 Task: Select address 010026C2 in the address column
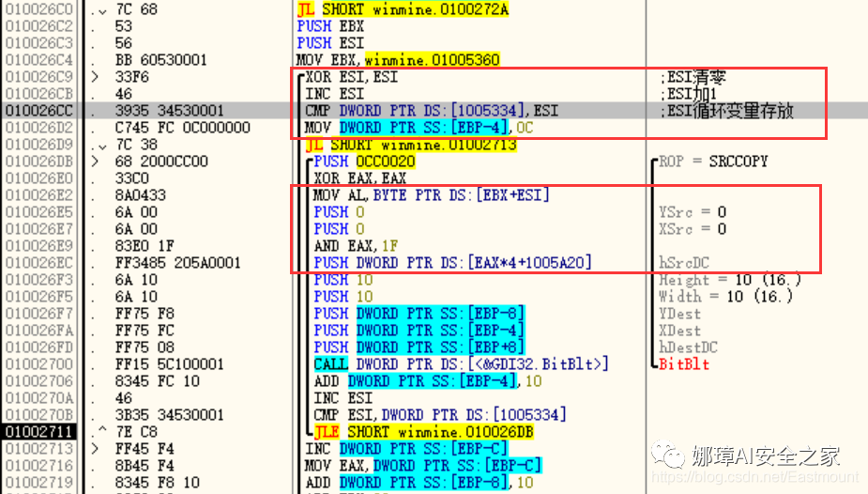click(x=39, y=26)
